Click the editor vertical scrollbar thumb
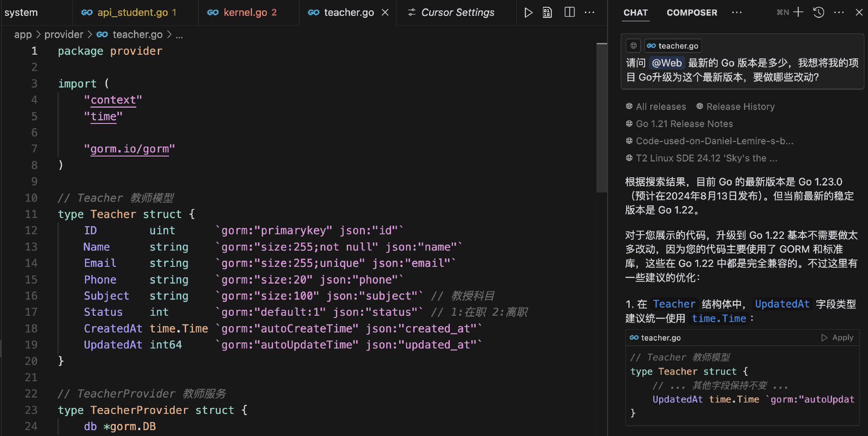This screenshot has width=868, height=436. click(601, 118)
